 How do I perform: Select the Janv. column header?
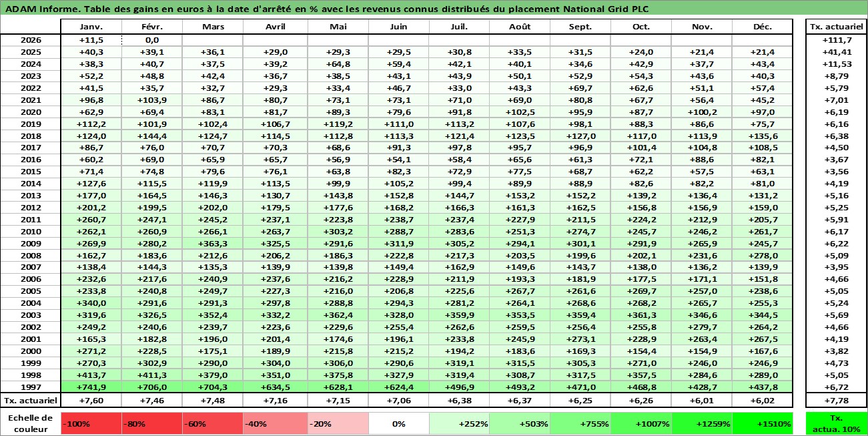91,27
